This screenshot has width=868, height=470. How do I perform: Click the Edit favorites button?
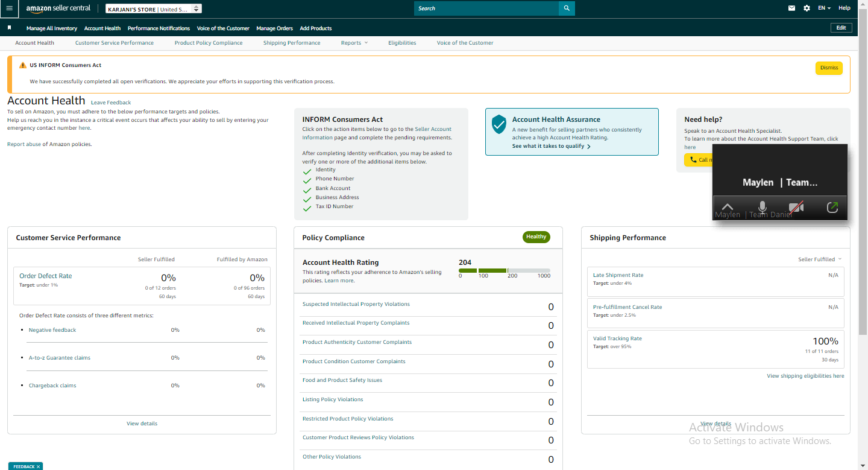(841, 28)
